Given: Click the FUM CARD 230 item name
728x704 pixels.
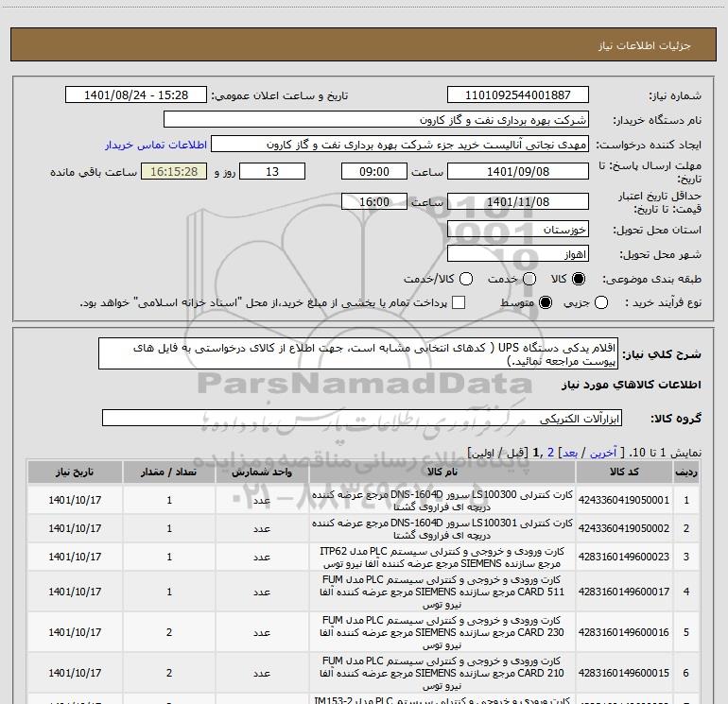Looking at the screenshot, I should point(442,632).
